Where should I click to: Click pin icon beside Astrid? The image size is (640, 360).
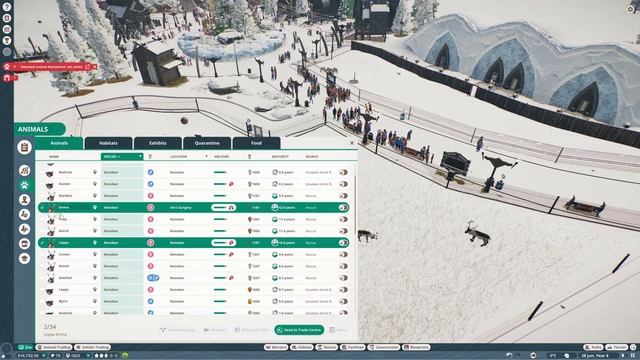click(95, 231)
